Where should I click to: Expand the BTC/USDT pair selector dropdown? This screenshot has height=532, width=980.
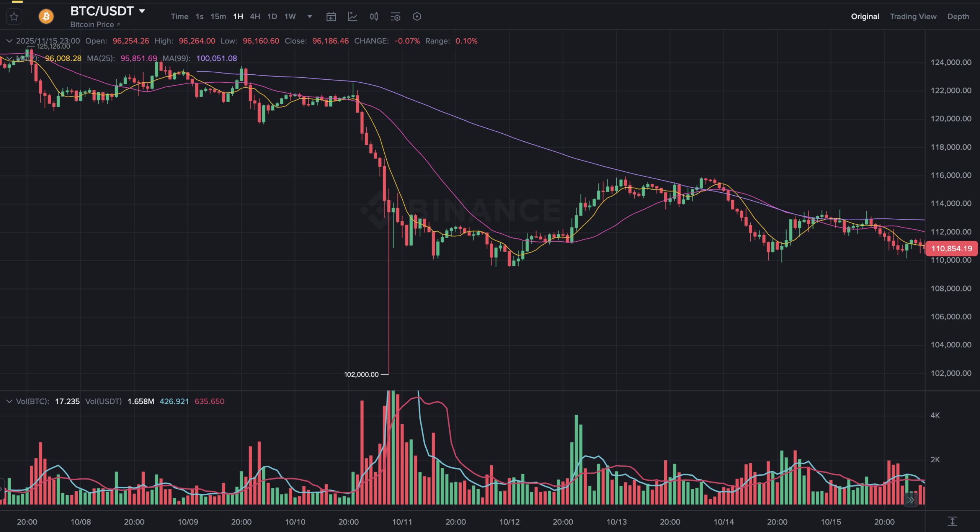point(142,11)
